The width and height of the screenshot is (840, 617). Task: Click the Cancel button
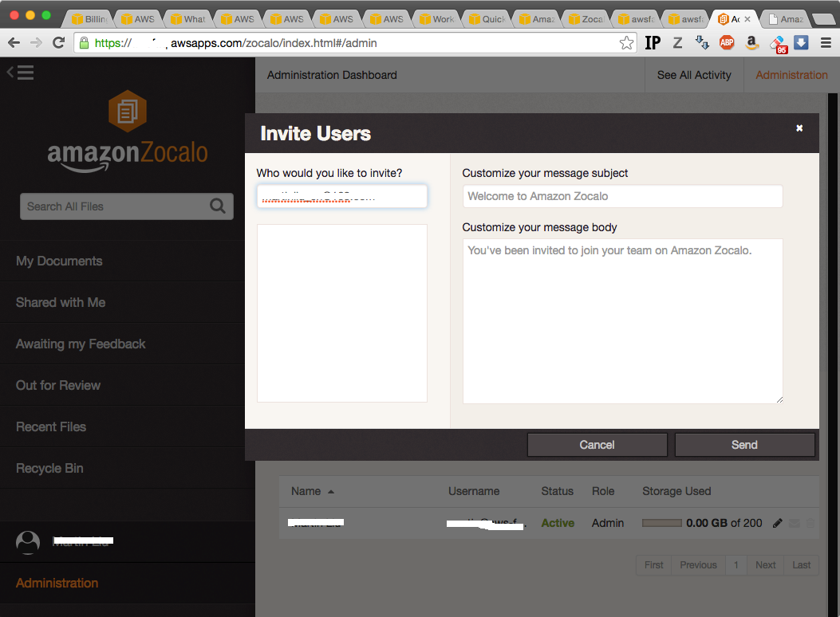click(x=597, y=445)
